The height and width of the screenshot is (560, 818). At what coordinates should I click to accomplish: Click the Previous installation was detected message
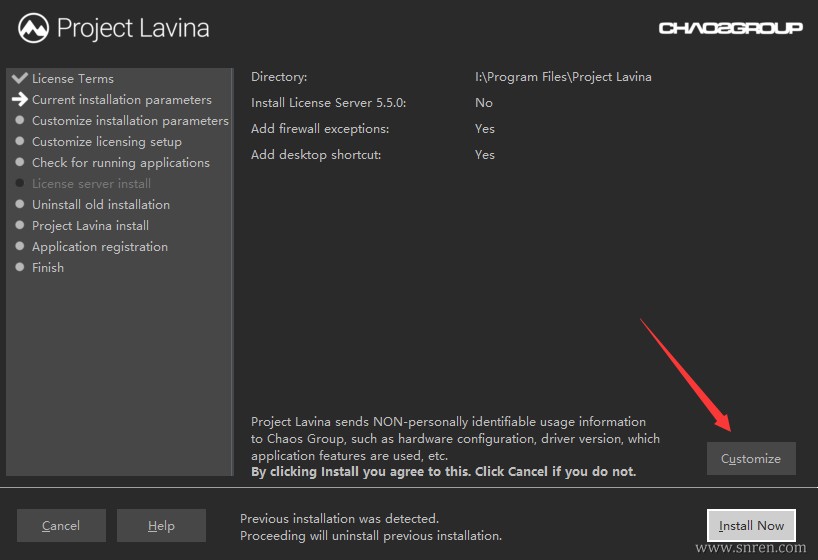(340, 519)
